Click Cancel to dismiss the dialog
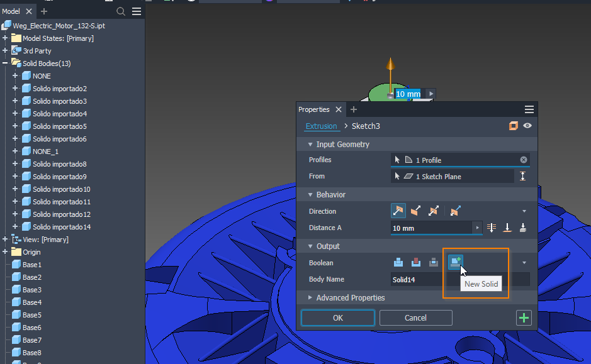 [415, 317]
